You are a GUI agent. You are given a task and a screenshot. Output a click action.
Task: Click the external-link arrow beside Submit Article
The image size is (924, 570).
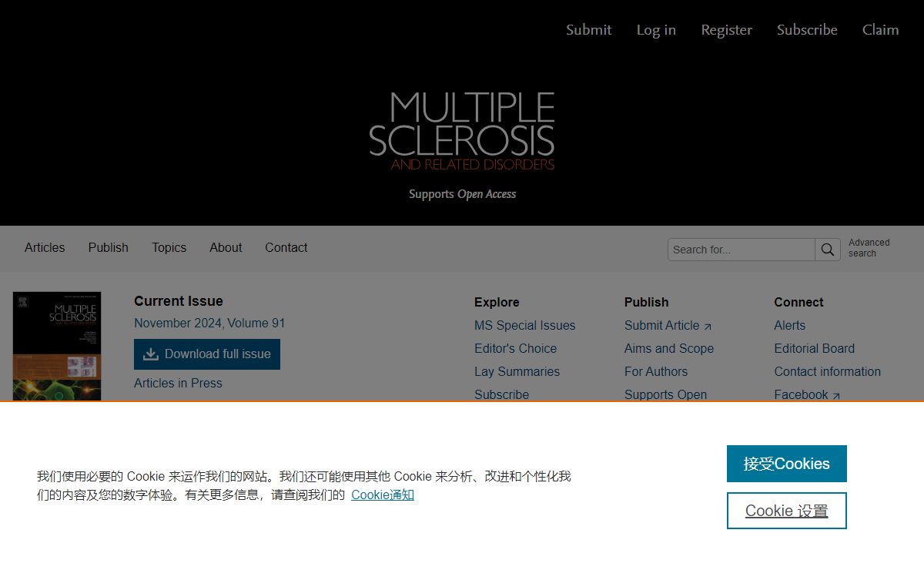tap(708, 327)
